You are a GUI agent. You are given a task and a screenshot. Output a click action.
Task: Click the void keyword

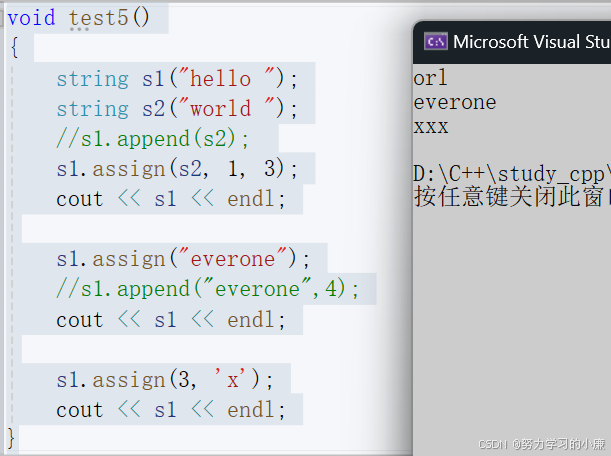[x=31, y=18]
